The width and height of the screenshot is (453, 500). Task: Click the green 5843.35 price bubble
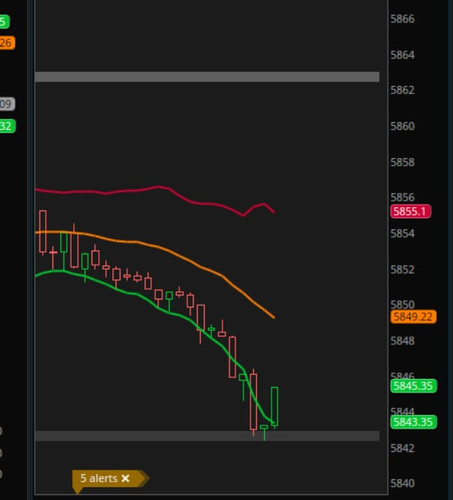tap(413, 422)
